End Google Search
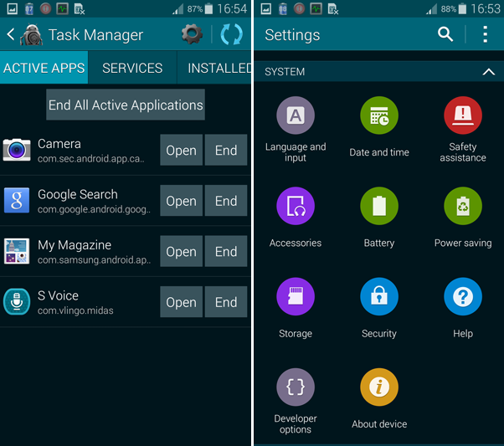 coord(226,201)
